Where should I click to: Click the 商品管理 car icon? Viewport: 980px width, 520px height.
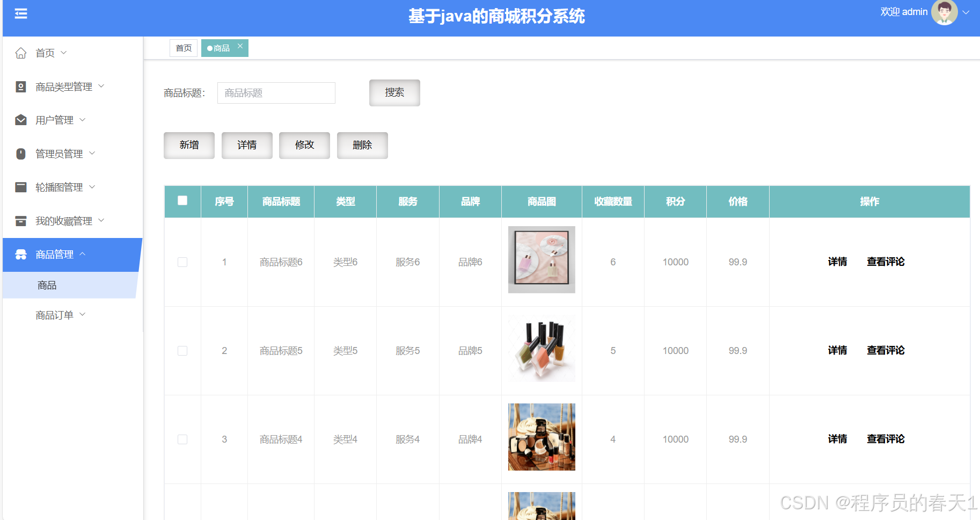[21, 254]
